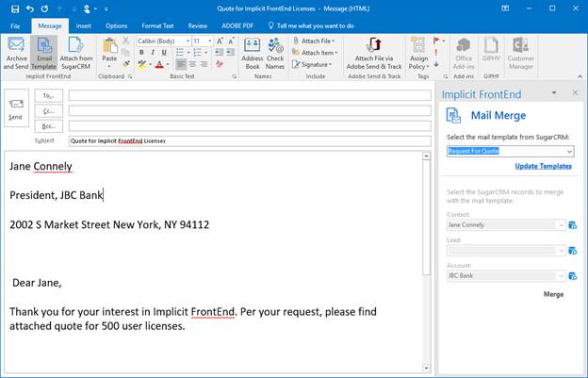Click the search icon beside Contact field
The image size is (588, 378).
[573, 225]
